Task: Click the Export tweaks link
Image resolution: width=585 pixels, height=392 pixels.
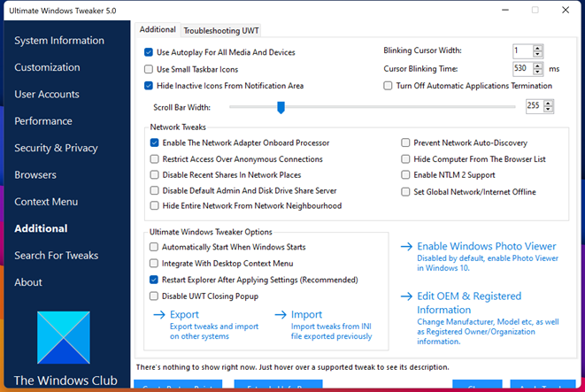Action: point(184,314)
